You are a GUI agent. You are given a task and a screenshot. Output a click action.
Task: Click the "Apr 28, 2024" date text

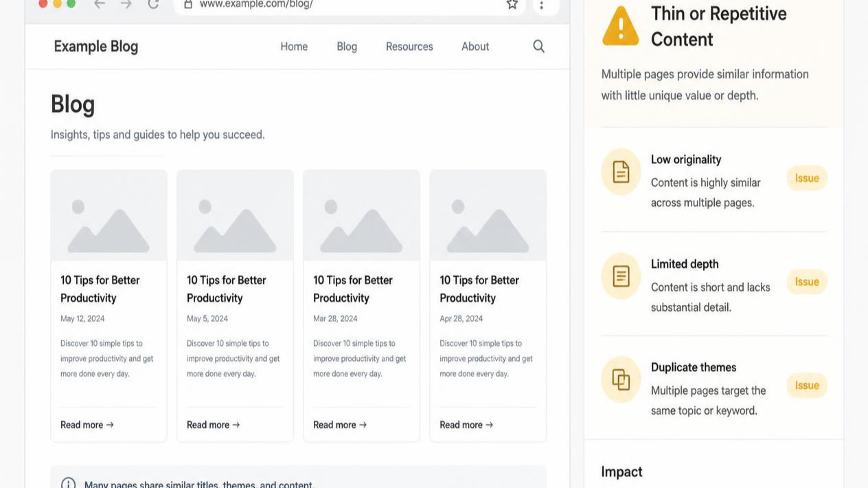pos(461,318)
